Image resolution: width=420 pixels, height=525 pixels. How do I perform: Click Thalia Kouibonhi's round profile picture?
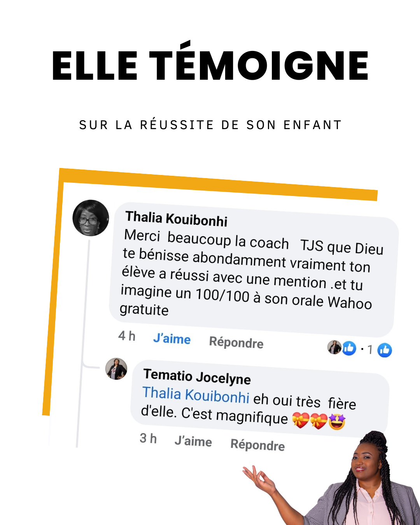(x=91, y=218)
